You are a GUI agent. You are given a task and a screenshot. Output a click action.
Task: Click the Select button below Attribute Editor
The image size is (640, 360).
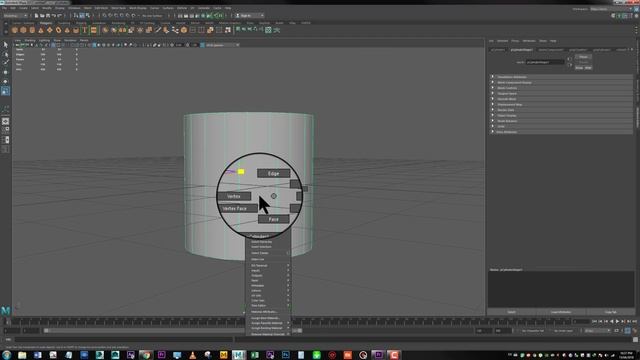click(511, 312)
